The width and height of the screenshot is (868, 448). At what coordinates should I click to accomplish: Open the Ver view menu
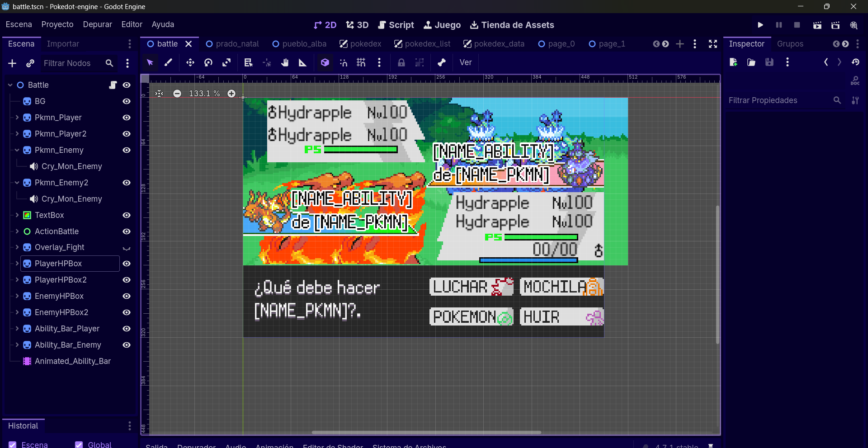pos(466,62)
